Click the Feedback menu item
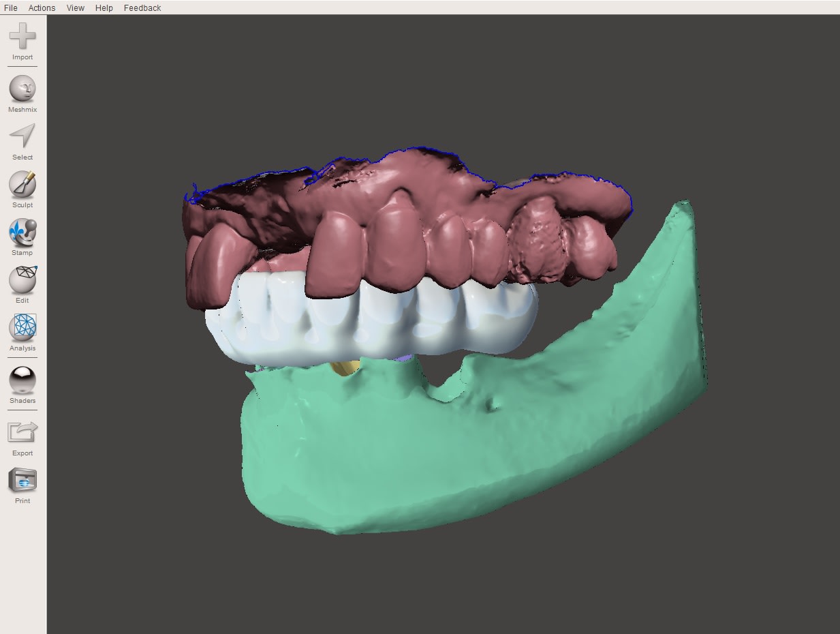This screenshot has width=840, height=634. [x=142, y=7]
